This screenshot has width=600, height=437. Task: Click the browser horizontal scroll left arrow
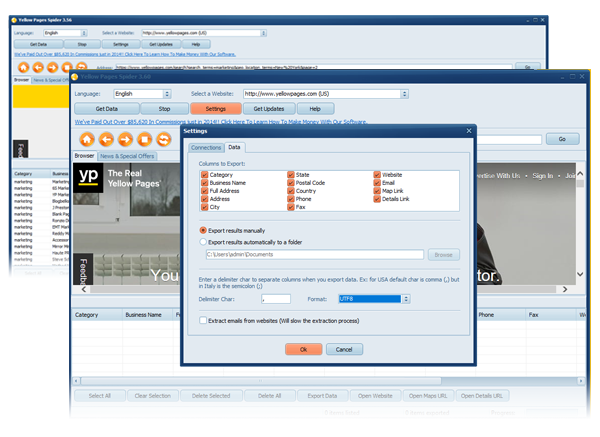pos(84,289)
